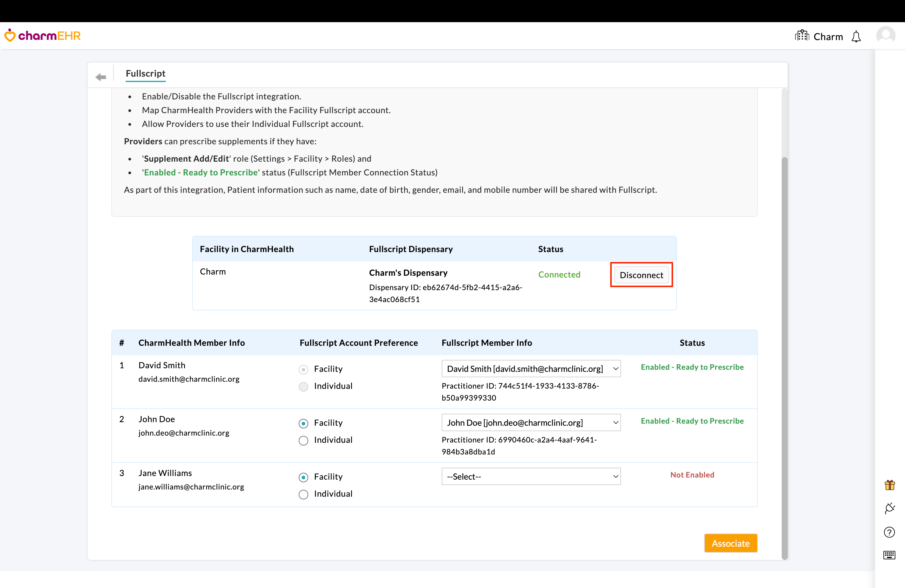Click Charm facility name in header
Image resolution: width=905 pixels, height=588 pixels.
828,37
